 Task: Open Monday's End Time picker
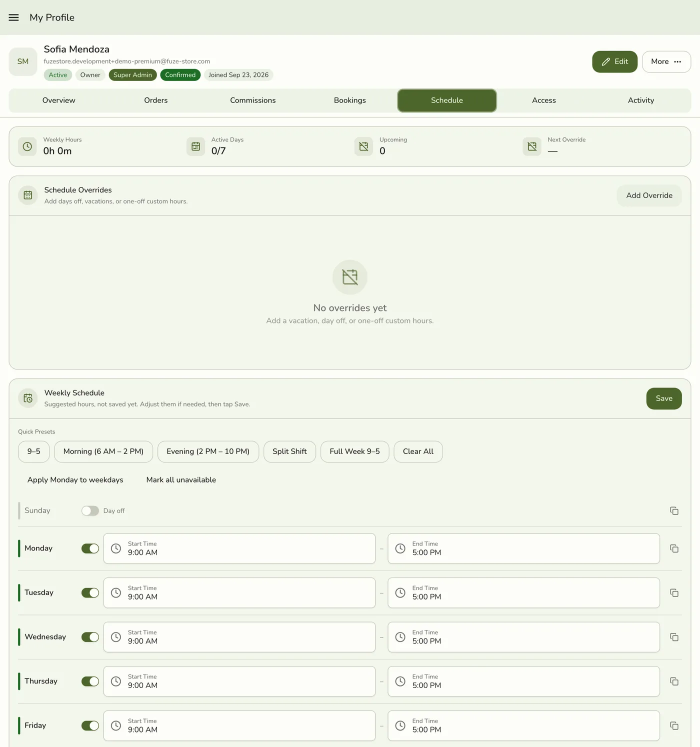tap(524, 548)
